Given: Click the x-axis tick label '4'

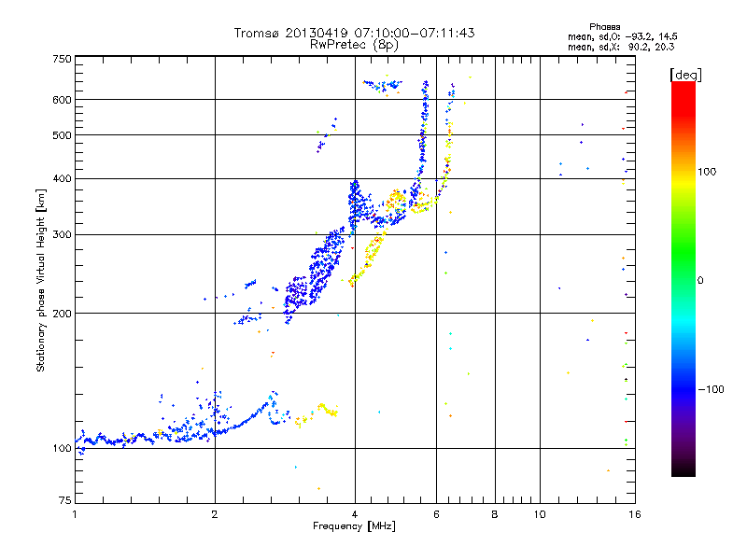Looking at the screenshot, I should (355, 514).
